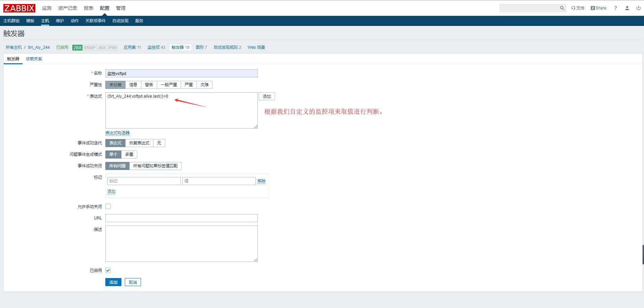Image resolution: width=644 pixels, height=308 pixels.
Task: Click the logout power icon
Action: click(638, 8)
